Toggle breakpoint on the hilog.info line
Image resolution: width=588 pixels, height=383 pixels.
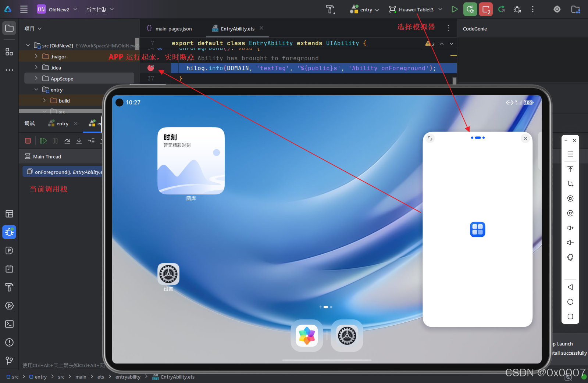151,68
